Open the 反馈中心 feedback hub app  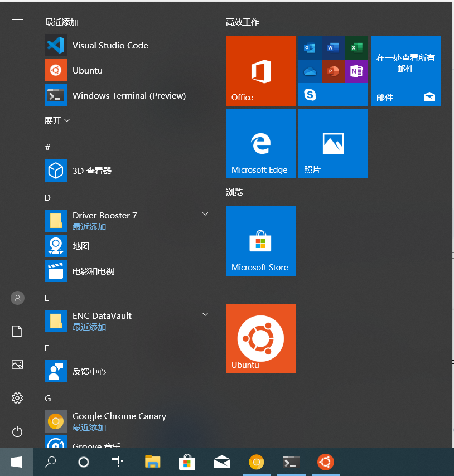127,371
